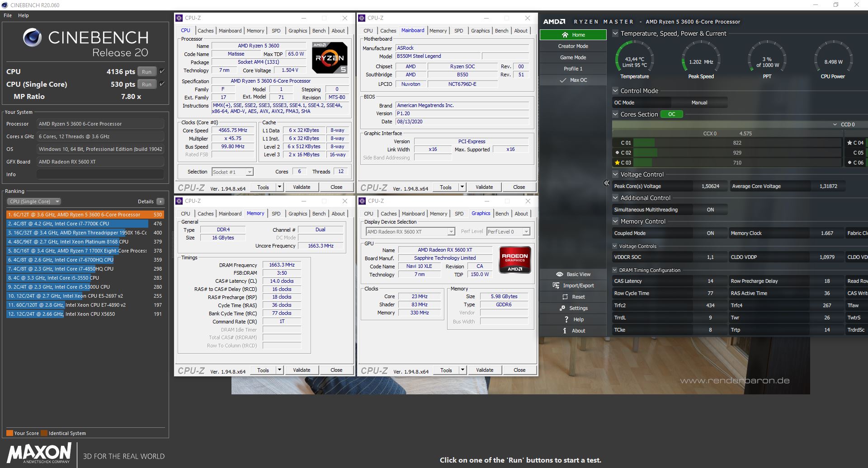This screenshot has width=868, height=468.
Task: Select Game Mode profile
Action: click(573, 57)
